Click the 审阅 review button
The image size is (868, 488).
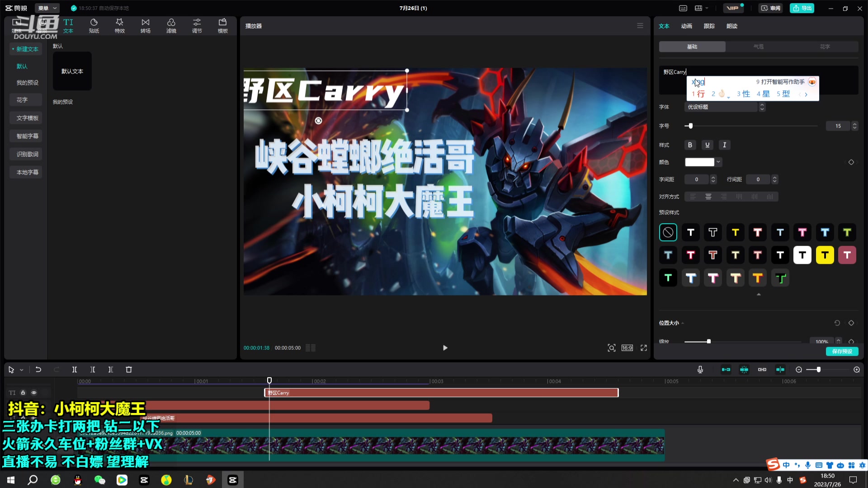point(771,8)
